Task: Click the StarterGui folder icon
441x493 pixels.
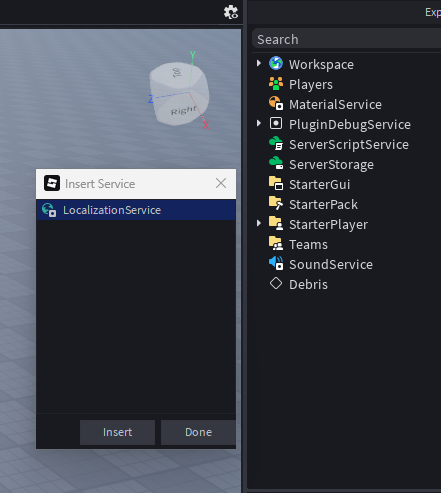Action: pyautogui.click(x=276, y=183)
